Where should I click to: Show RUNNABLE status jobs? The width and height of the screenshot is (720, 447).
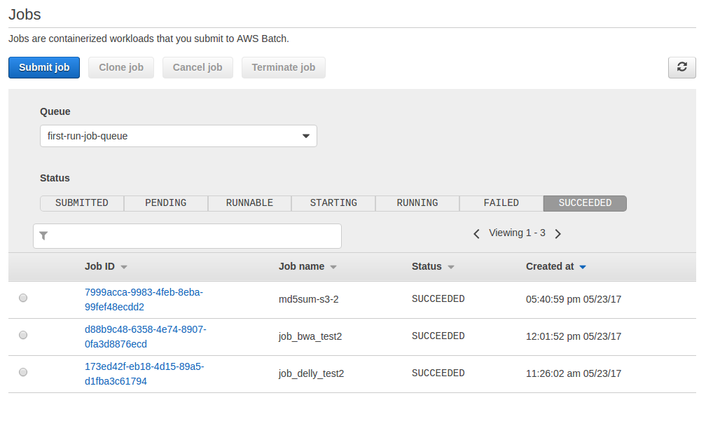click(249, 203)
